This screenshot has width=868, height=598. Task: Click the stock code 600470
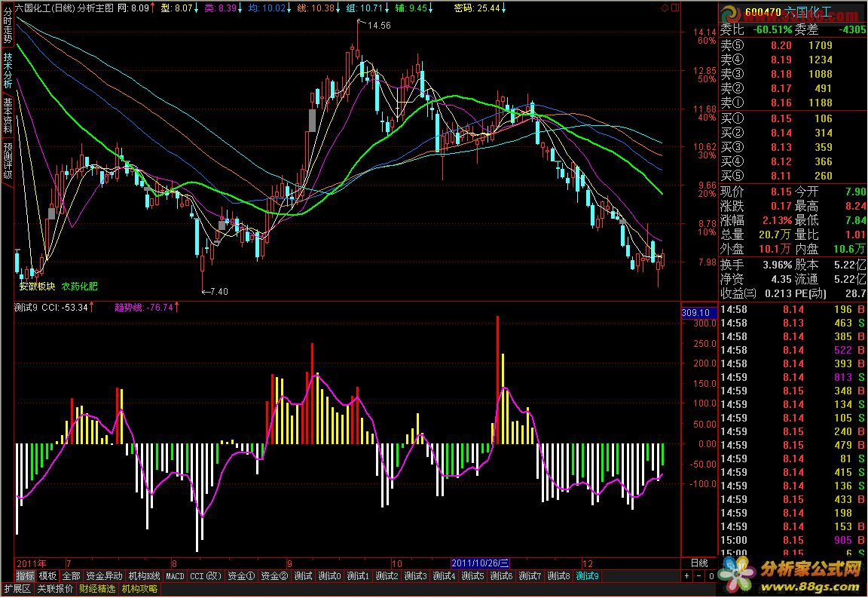pyautogui.click(x=763, y=12)
